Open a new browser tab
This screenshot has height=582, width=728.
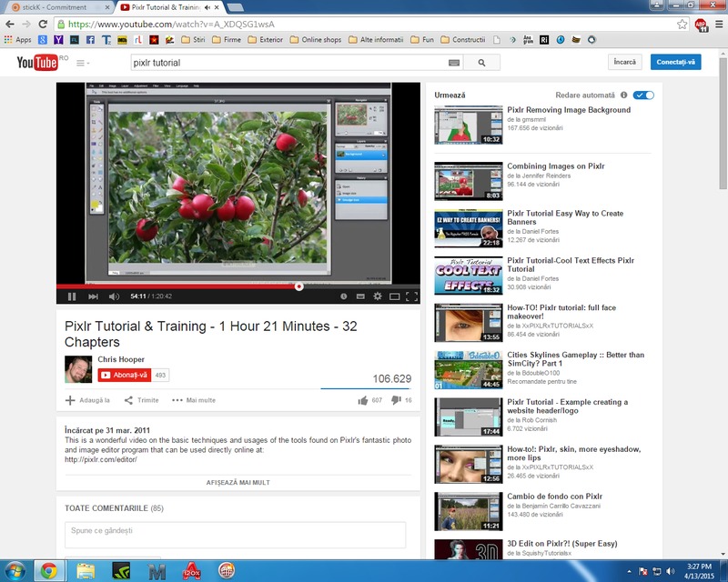(x=236, y=7)
